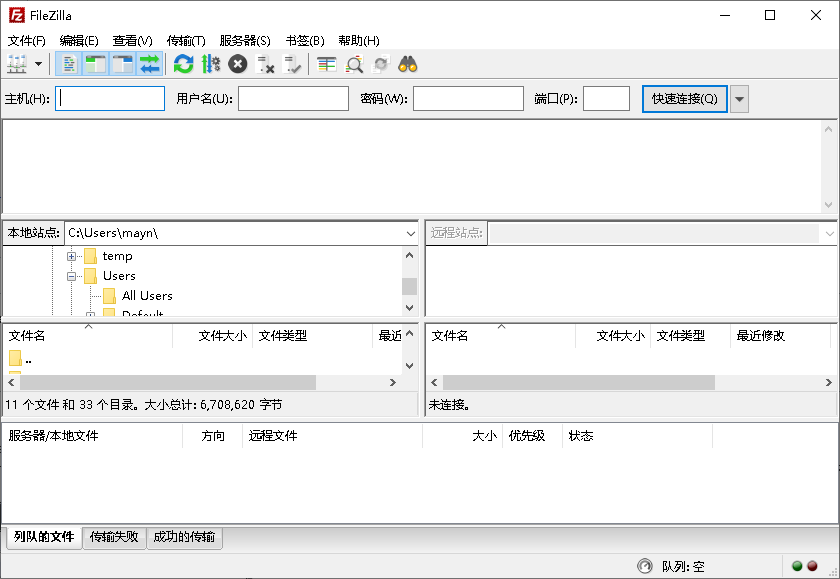Open 编辑(E) menu

coord(79,41)
